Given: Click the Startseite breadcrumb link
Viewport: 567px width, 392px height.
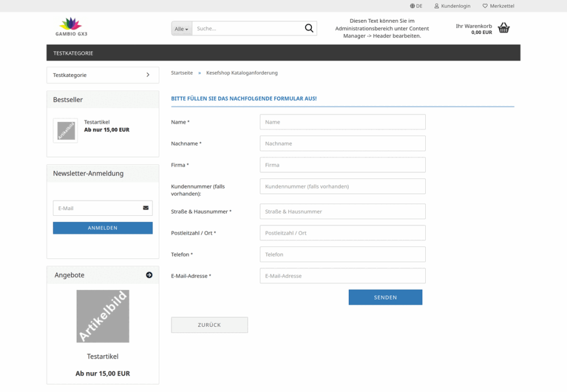Looking at the screenshot, I should coord(182,73).
